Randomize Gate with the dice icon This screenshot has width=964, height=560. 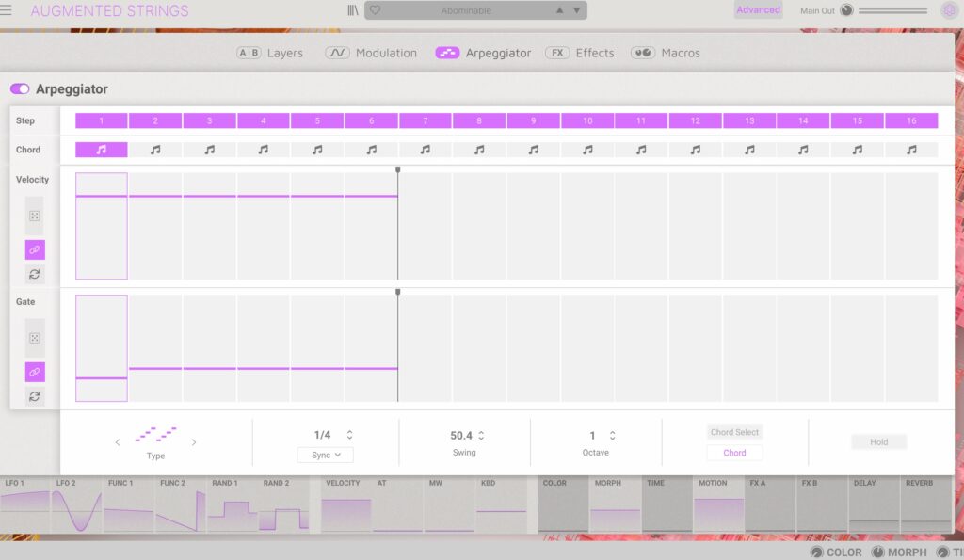pos(35,338)
